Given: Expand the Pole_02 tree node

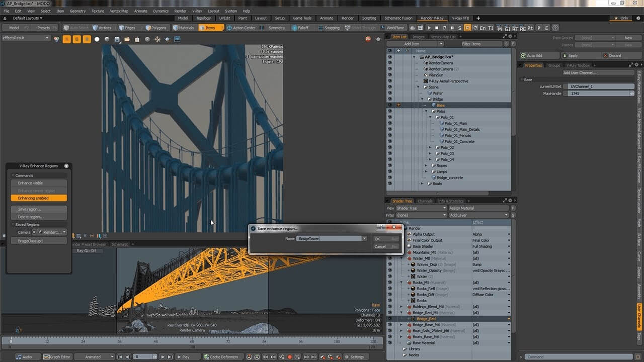Looking at the screenshot, I should pos(430,147).
